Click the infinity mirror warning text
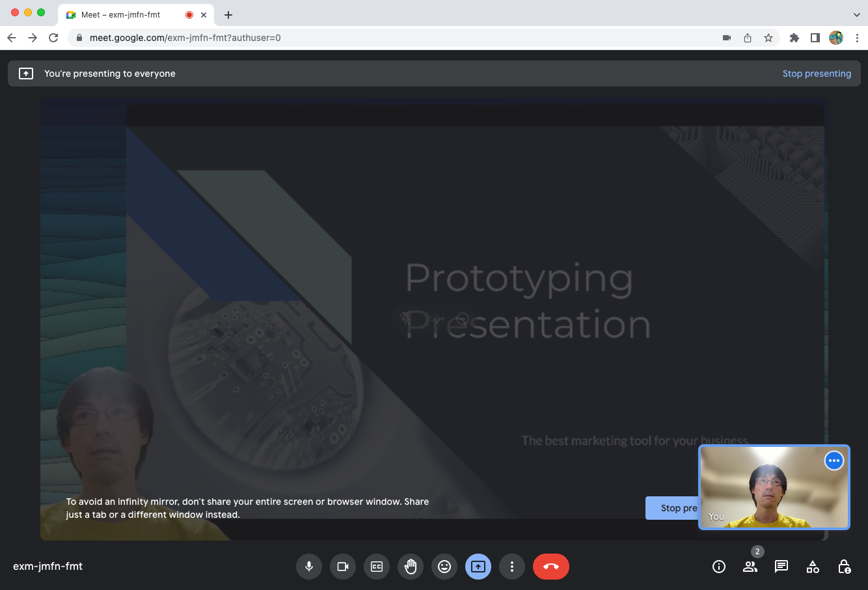The height and width of the screenshot is (590, 868). 247,508
